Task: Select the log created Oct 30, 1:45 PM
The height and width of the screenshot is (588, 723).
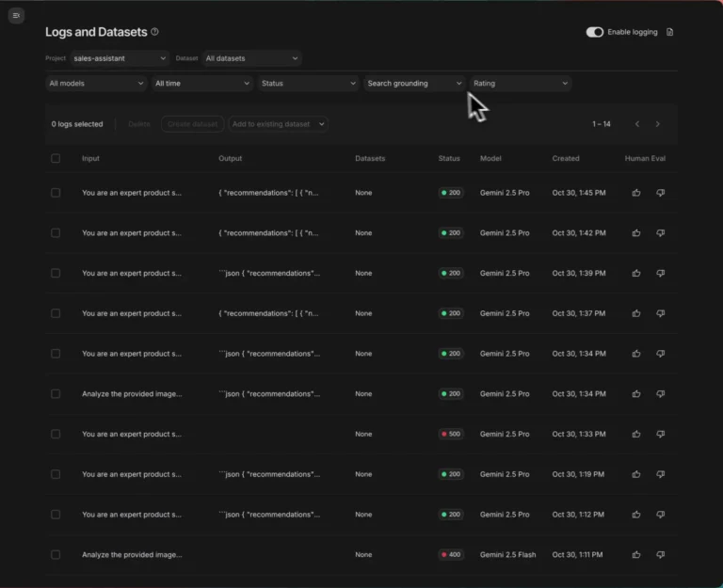Action: (56, 193)
